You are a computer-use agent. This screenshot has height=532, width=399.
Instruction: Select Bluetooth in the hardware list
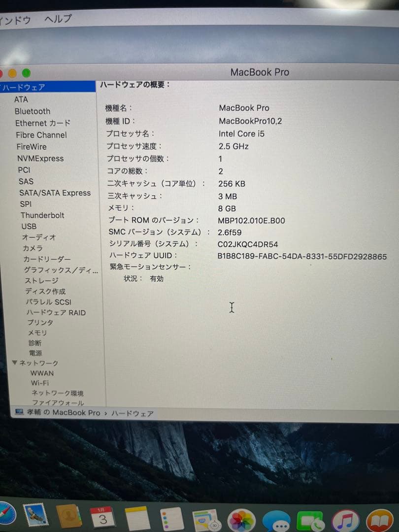tap(33, 111)
